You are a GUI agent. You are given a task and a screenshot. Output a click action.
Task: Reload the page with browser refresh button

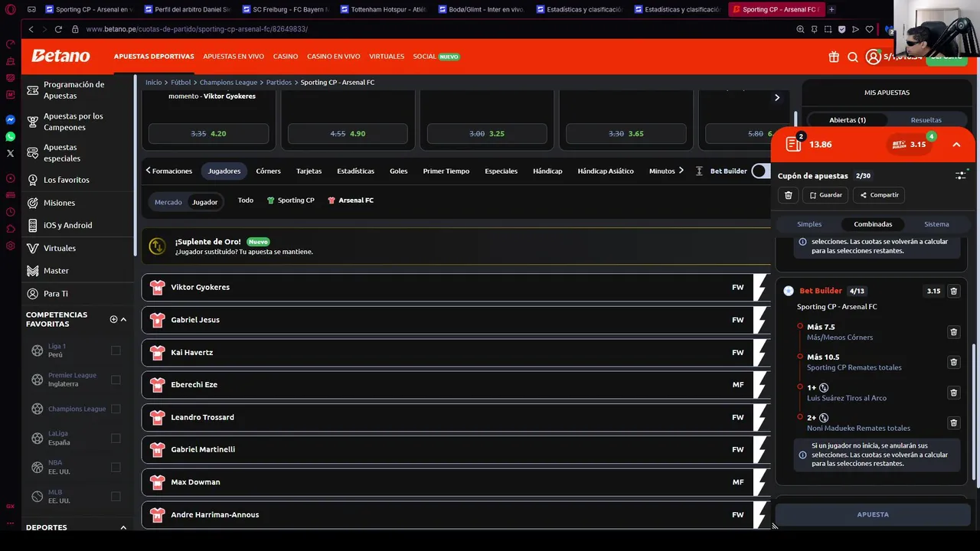[x=58, y=29]
